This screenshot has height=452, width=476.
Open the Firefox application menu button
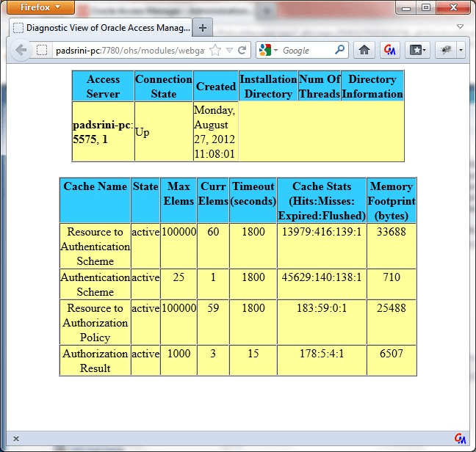[40, 7]
